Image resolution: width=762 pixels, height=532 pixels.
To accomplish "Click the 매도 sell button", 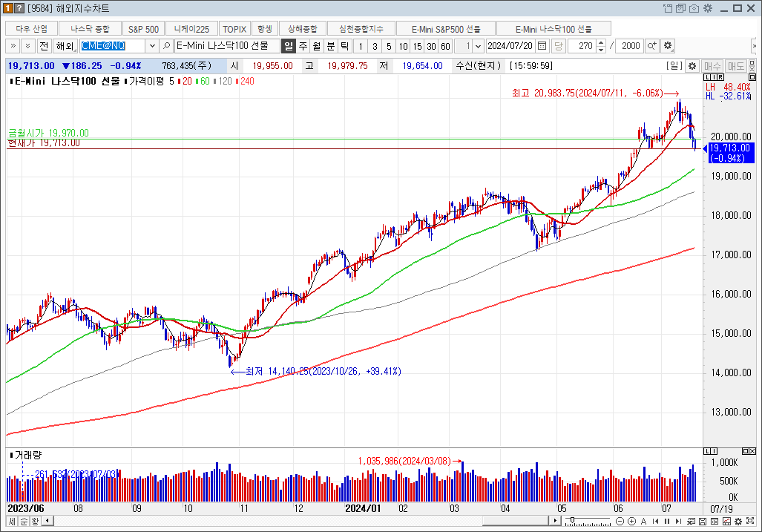I will pos(736,66).
